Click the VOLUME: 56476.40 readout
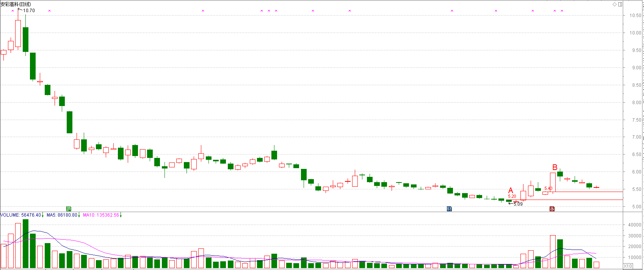 click(x=20, y=215)
